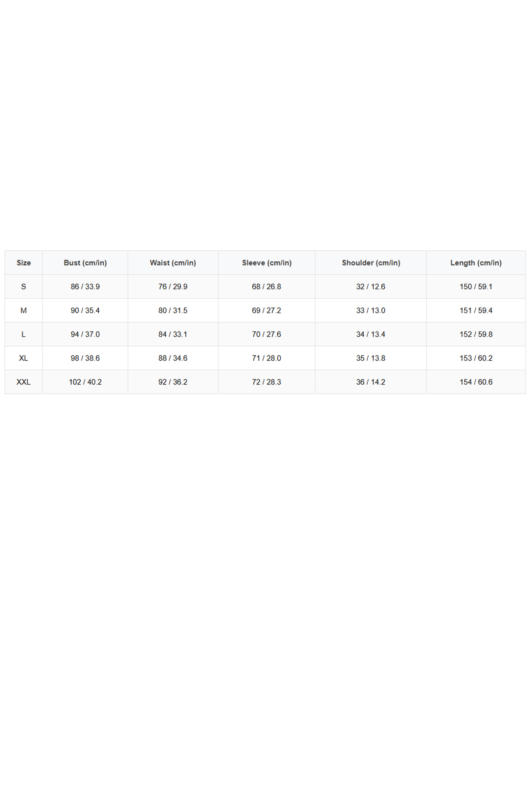Select shoulder value '36 / 14.2'
Image resolution: width=532 pixels, height=798 pixels.
coord(371,382)
